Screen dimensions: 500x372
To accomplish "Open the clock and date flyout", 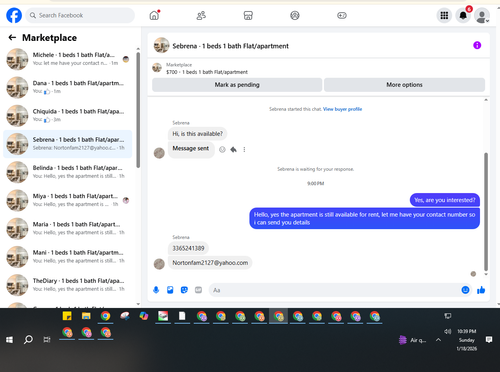I will click(x=467, y=340).
